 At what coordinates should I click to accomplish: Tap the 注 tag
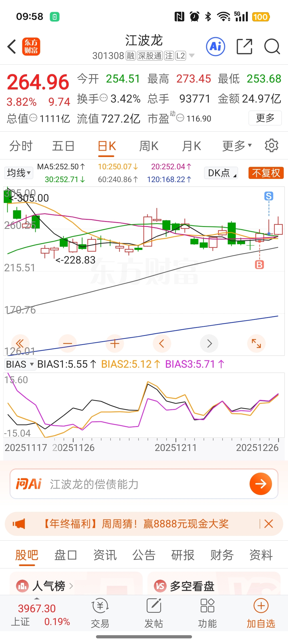(169, 56)
